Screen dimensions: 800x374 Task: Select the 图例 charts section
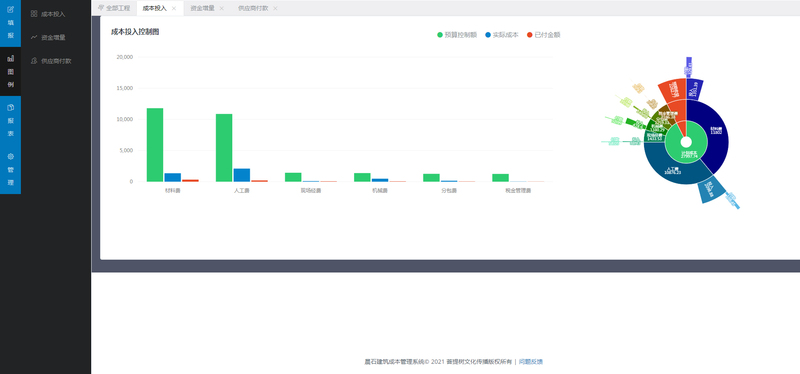10,71
